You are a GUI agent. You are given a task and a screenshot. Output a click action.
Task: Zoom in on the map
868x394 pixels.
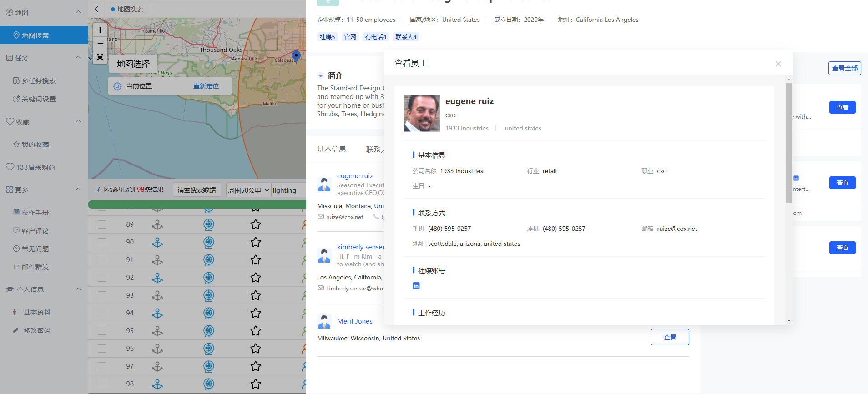(x=100, y=30)
